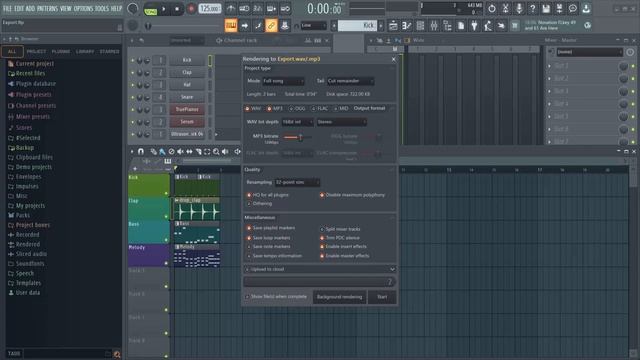Click the Background rendering button
The width and height of the screenshot is (640, 360).
point(340,297)
